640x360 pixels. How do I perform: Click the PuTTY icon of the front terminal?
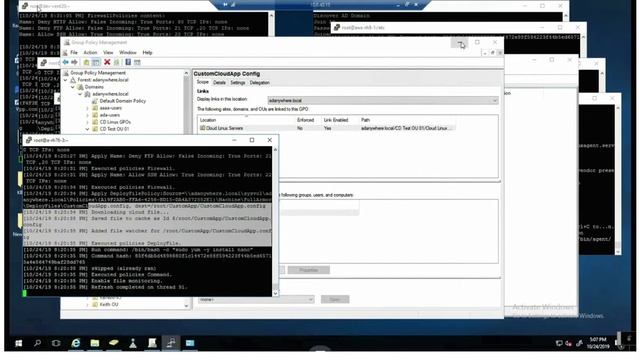(29, 140)
